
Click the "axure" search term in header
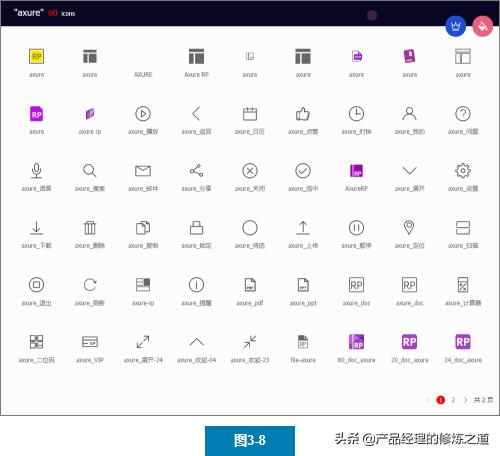tap(29, 13)
